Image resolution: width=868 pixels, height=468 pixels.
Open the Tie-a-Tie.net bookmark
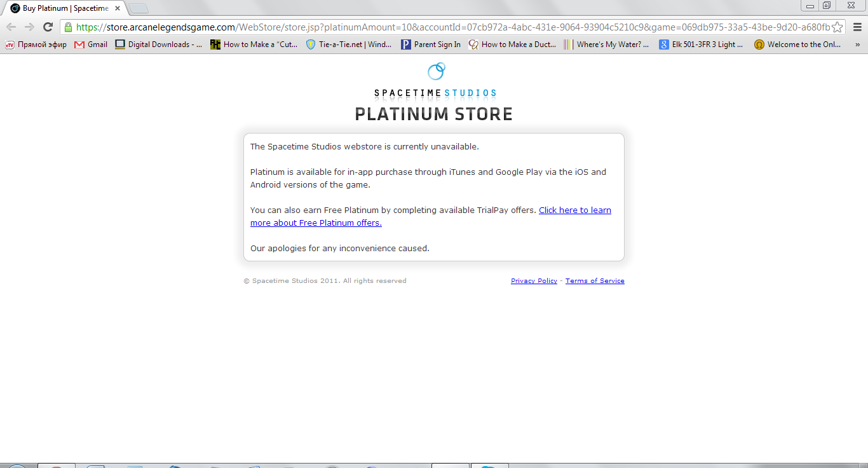pos(349,45)
